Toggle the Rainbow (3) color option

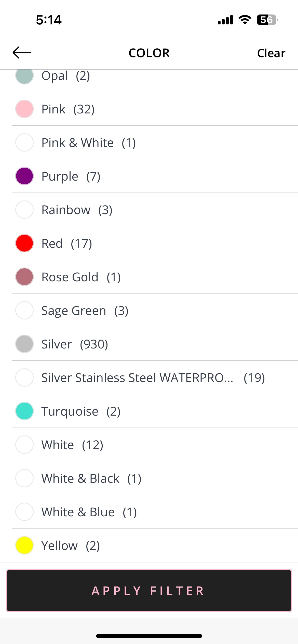pos(155,210)
